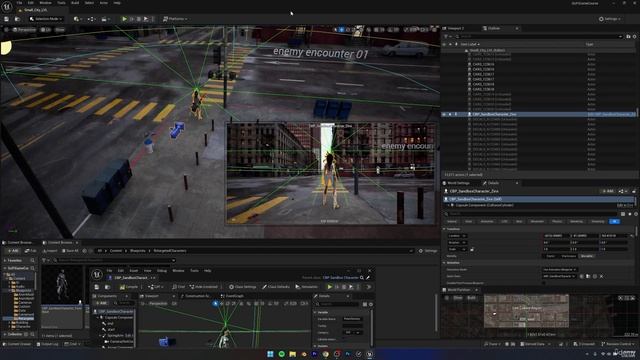The width and height of the screenshot is (640, 360).
Task: Open the Build menu in the main editor
Action: click(75, 3)
